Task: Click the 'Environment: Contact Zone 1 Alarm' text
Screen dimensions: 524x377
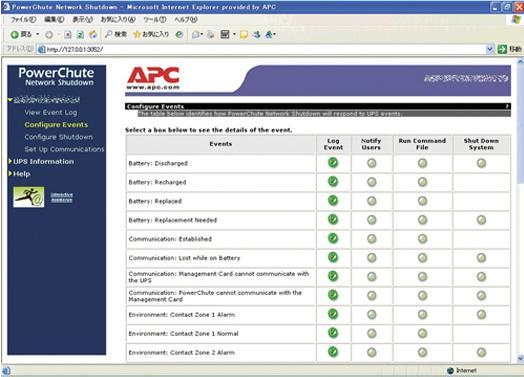Action: [182, 315]
